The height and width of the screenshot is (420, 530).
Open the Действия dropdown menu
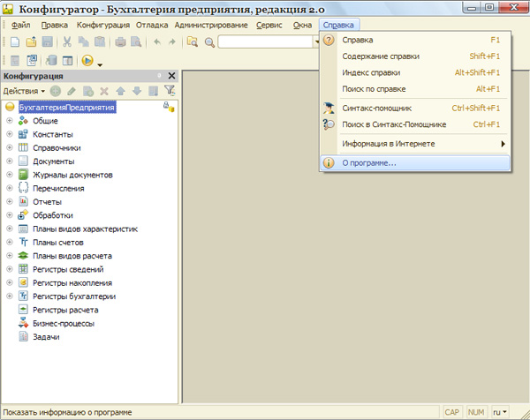point(24,91)
